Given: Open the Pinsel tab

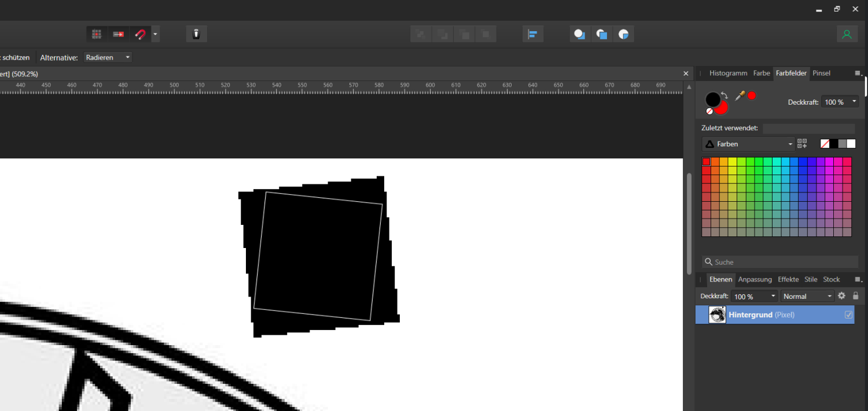Looking at the screenshot, I should pyautogui.click(x=821, y=73).
